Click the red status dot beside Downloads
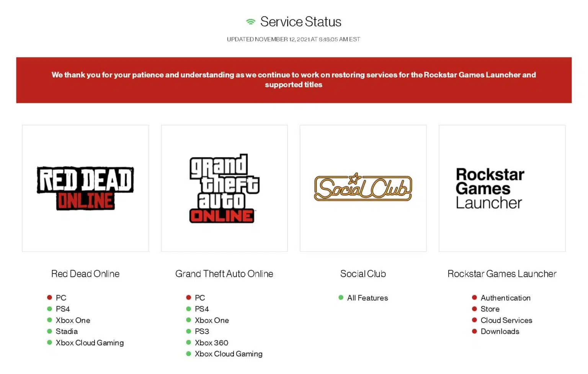This screenshot has height=374, width=588. pyautogui.click(x=474, y=331)
